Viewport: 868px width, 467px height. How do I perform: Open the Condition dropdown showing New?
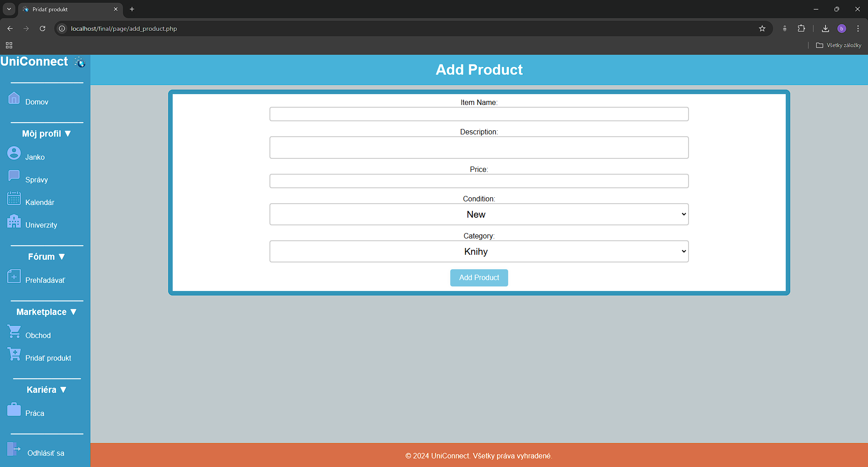(479, 214)
